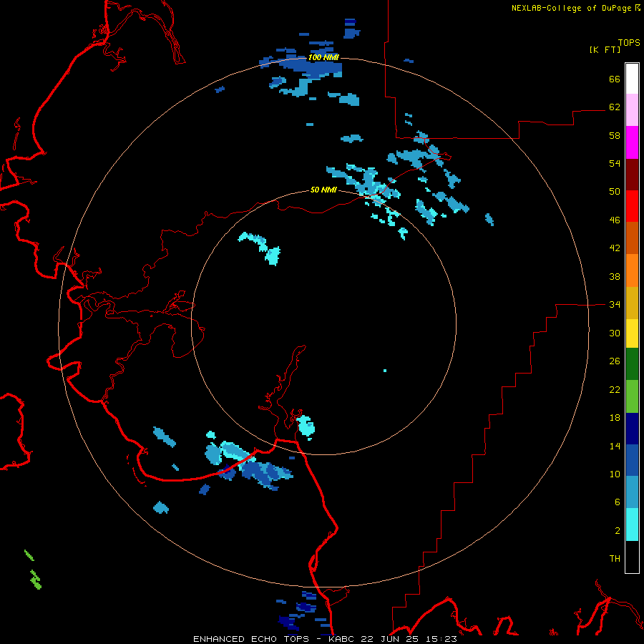Click the 'NEXLAB-College of DuPage' credit text
The image size is (644, 644).
(x=572, y=8)
